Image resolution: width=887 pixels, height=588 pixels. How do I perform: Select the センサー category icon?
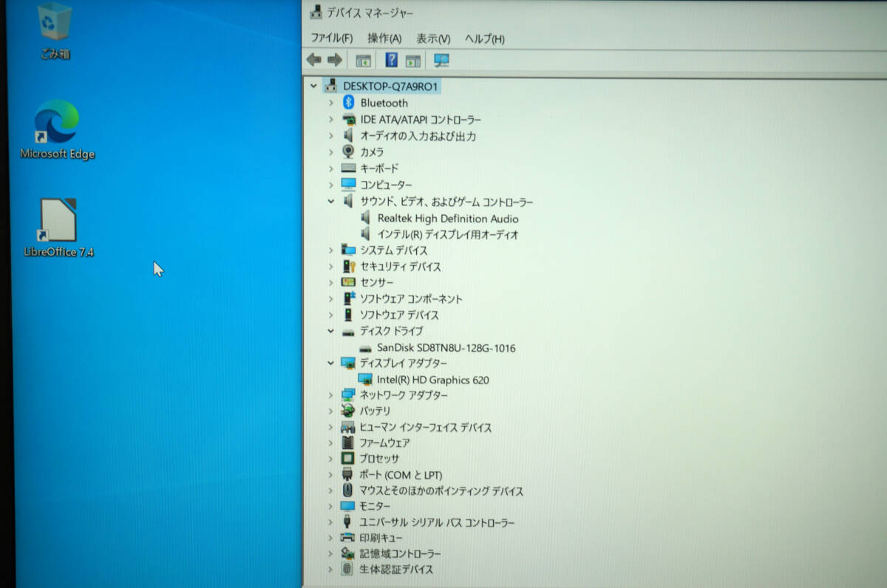pyautogui.click(x=348, y=282)
